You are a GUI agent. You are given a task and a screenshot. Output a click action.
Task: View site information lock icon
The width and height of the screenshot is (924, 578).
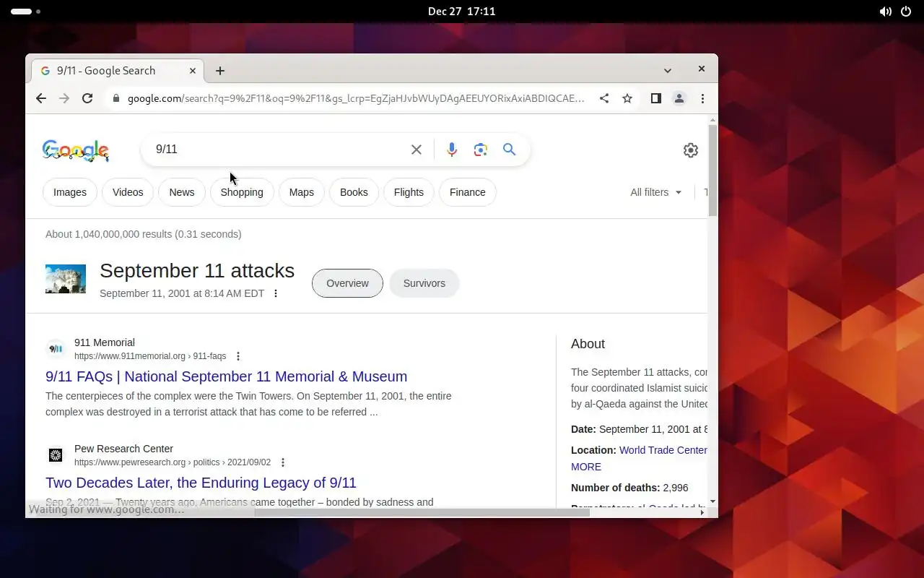click(x=115, y=98)
